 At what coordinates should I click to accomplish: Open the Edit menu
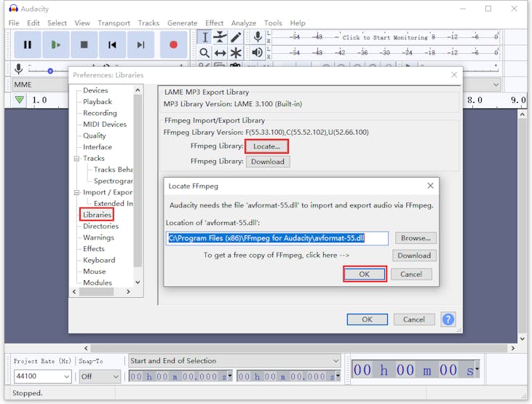point(33,23)
